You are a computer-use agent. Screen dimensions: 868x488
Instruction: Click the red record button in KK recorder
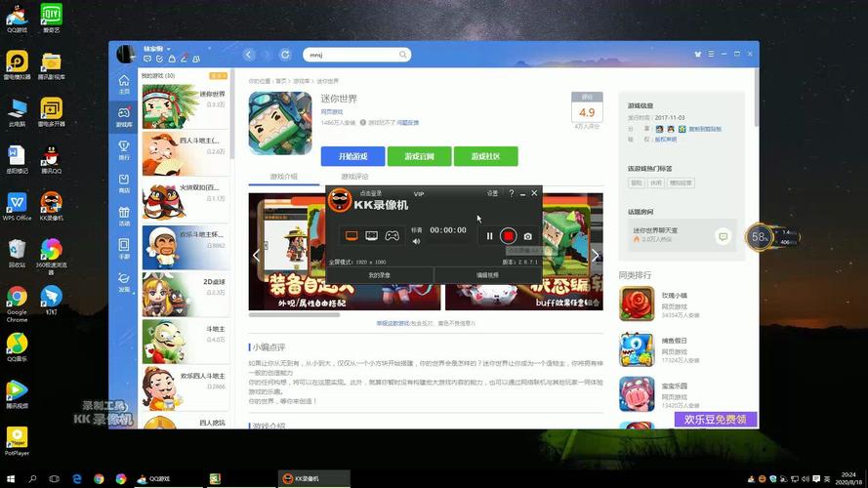point(508,236)
